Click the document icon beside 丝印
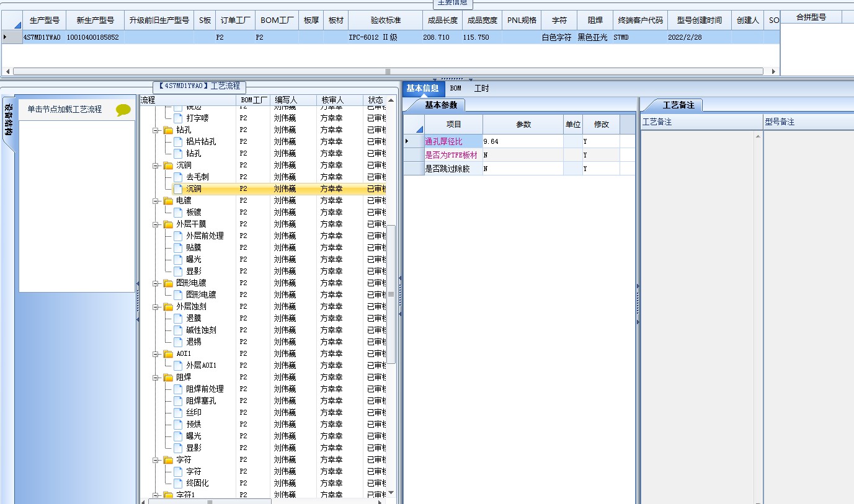854x504 pixels. [x=178, y=412]
